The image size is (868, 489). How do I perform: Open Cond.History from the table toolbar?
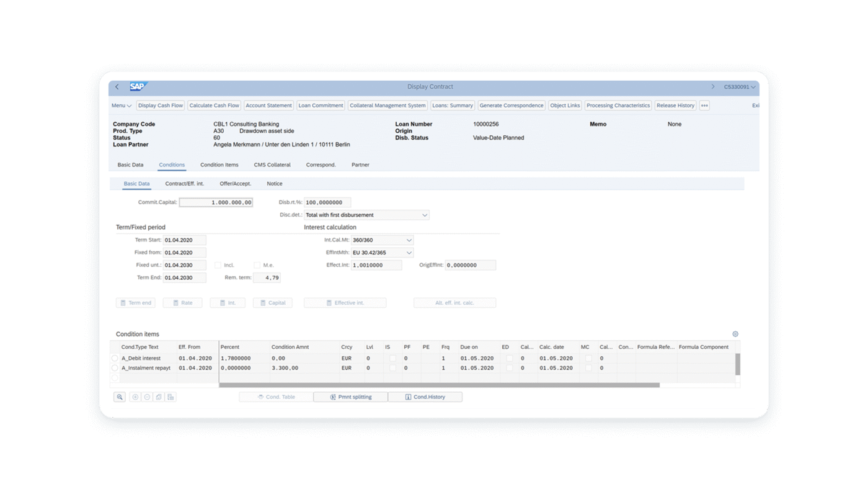pyautogui.click(x=425, y=397)
